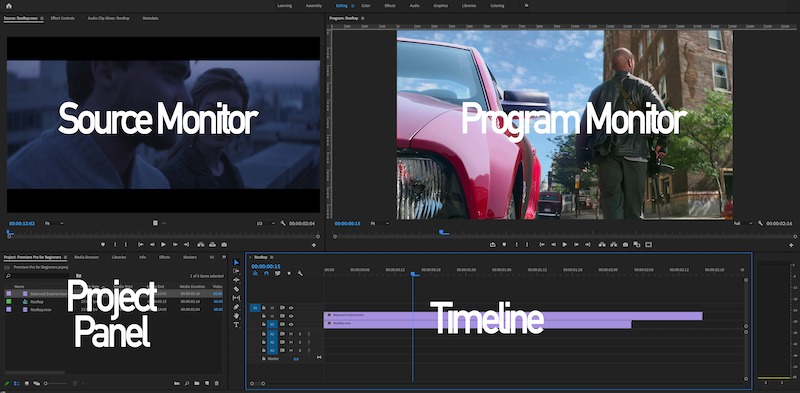Viewport: 800px width, 393px height.
Task: Open the Markers tab in Project panel
Action: pos(190,257)
